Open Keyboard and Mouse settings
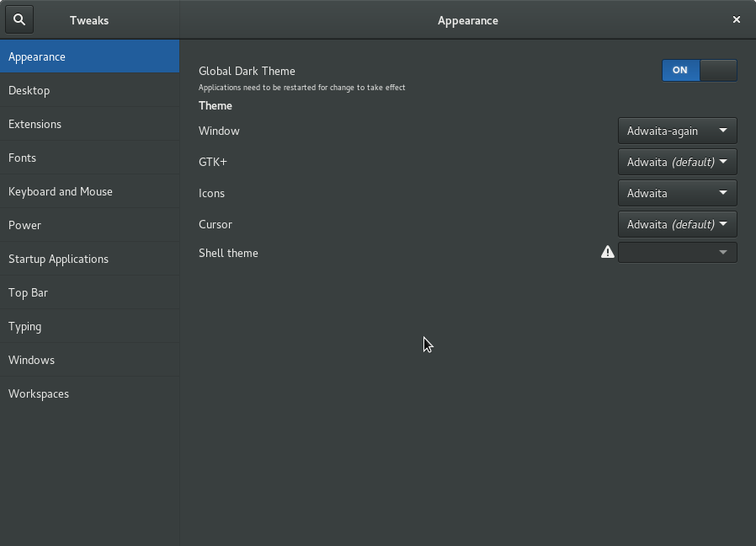Viewport: 756px width, 546px height. pos(89,191)
